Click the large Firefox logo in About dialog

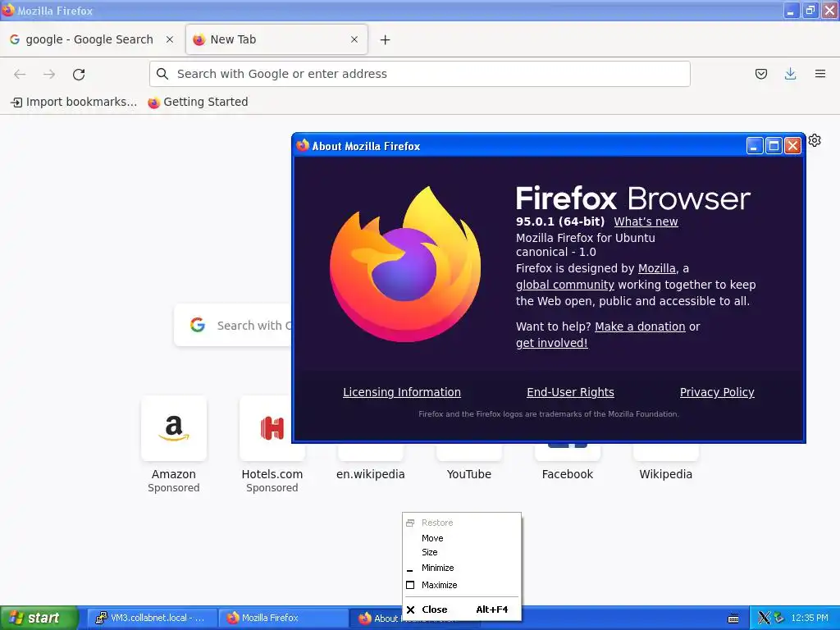(x=405, y=264)
